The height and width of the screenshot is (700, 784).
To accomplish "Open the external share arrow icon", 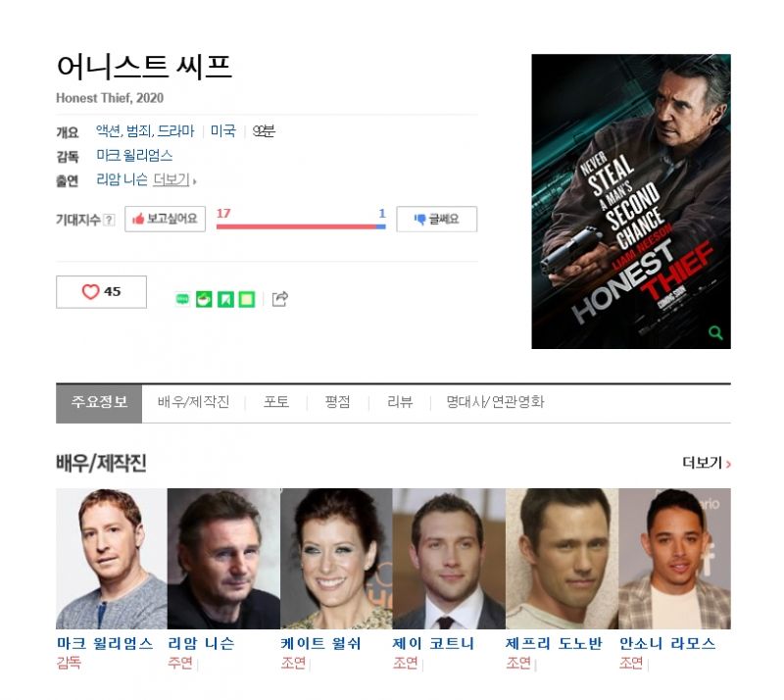I will [x=280, y=299].
